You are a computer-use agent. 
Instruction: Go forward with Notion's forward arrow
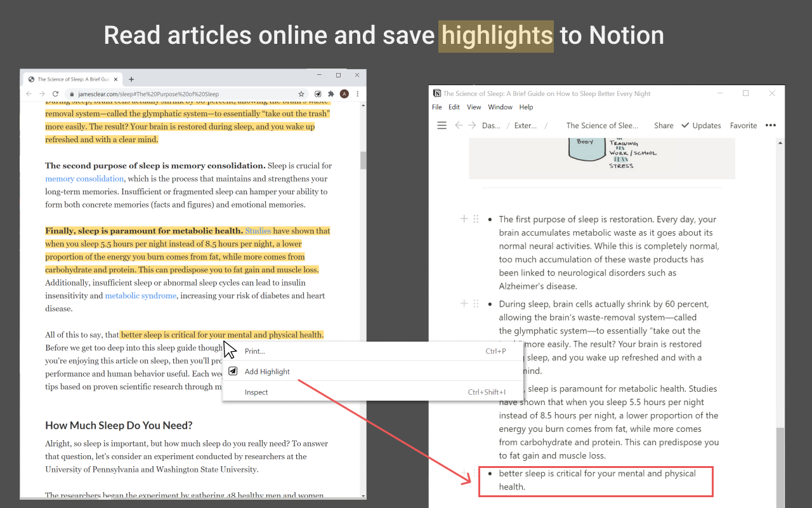tap(472, 125)
